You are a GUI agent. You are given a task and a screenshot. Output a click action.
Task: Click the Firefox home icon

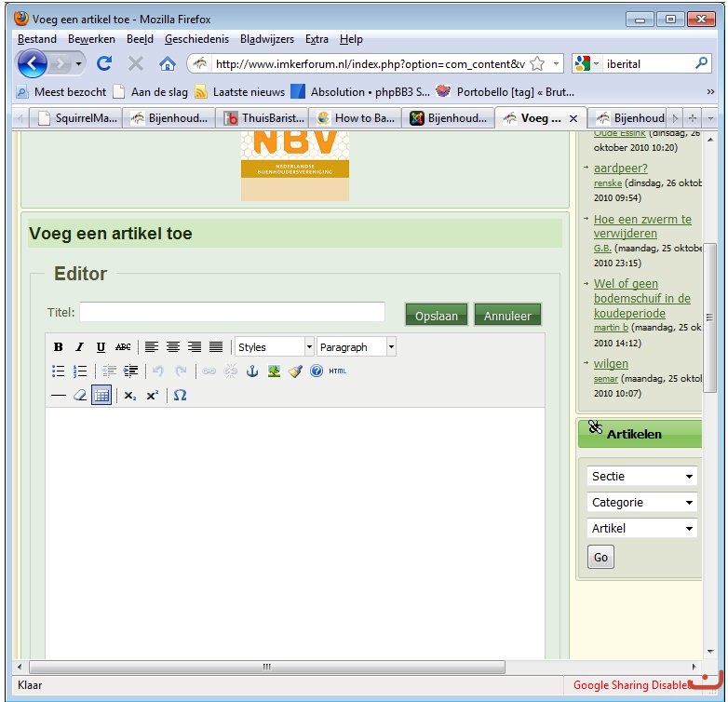pos(168,63)
